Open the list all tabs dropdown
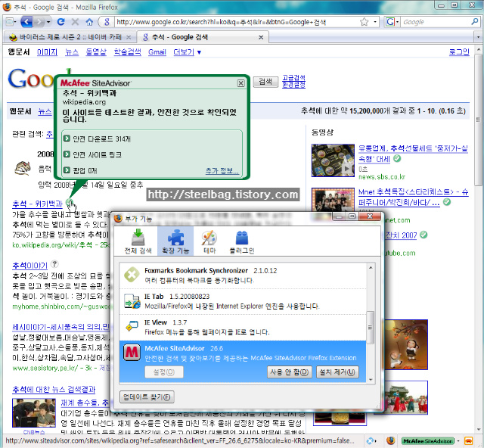Image resolution: width=484 pixels, height=448 pixels. coord(478,37)
